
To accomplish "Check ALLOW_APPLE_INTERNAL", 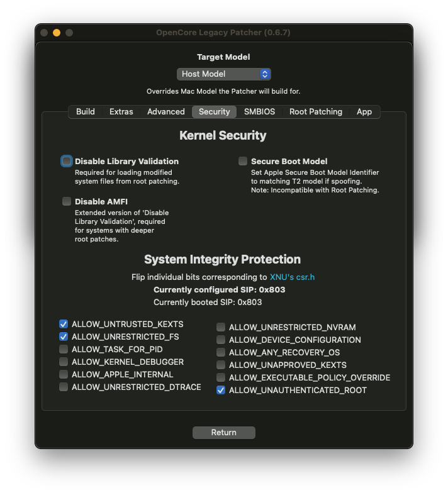I will pyautogui.click(x=64, y=374).
